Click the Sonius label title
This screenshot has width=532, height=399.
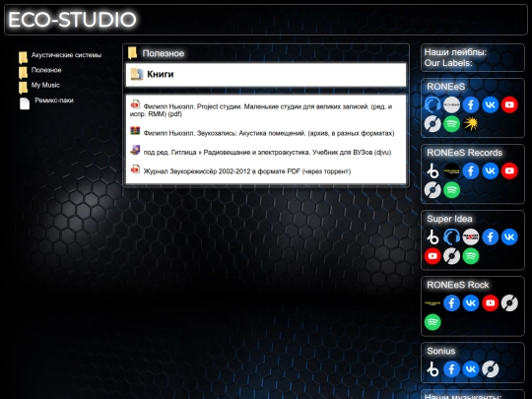coord(440,351)
